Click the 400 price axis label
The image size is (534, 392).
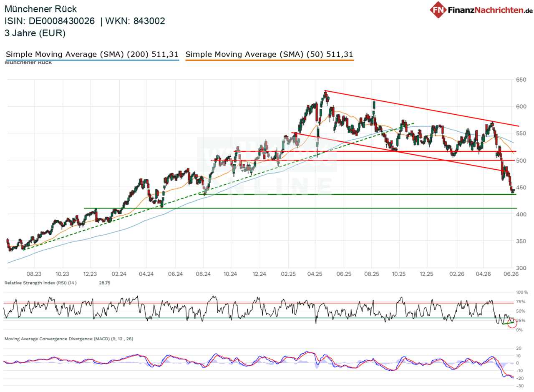point(520,214)
